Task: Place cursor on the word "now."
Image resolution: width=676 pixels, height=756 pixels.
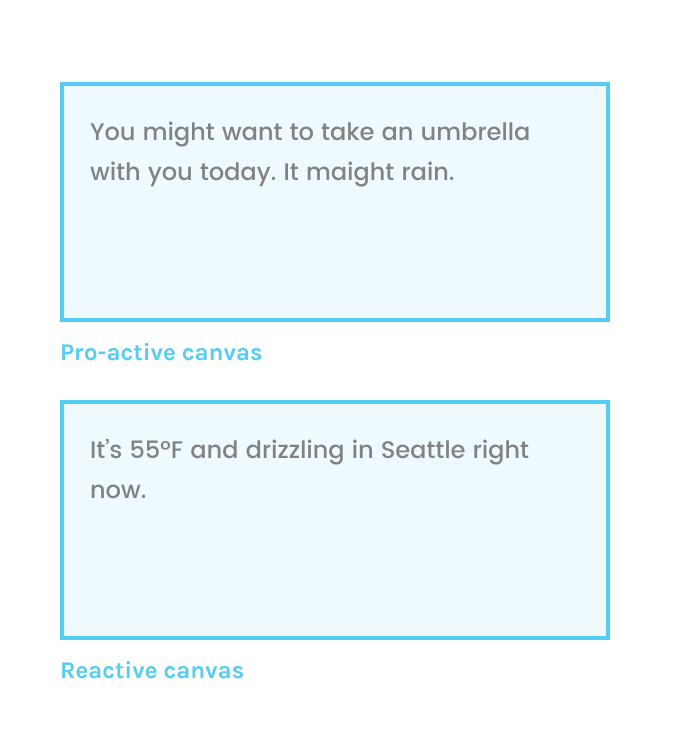Action: [x=118, y=491]
